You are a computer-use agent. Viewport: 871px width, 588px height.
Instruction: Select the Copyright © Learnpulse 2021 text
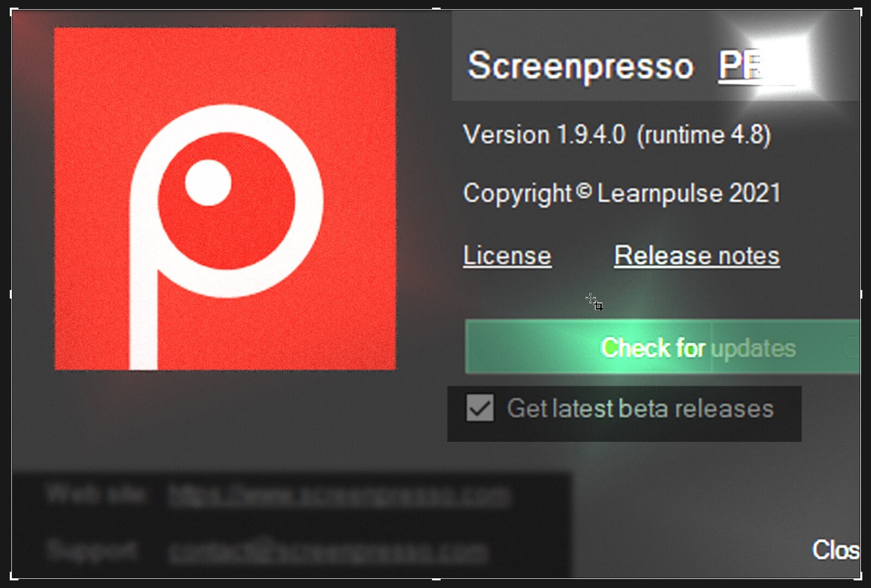(622, 193)
